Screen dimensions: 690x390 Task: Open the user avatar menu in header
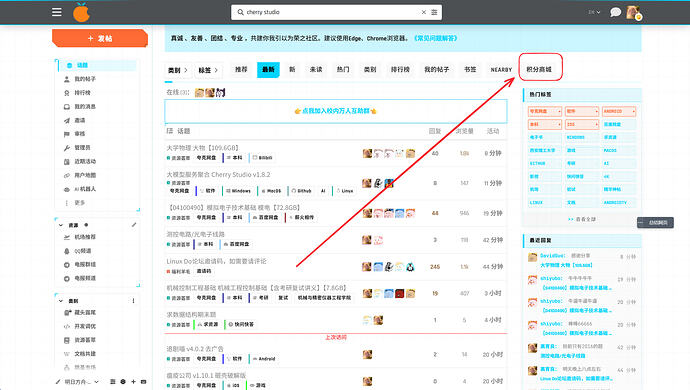coord(634,12)
